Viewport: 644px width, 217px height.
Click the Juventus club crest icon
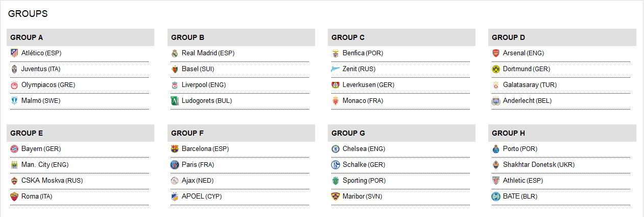[14, 69]
